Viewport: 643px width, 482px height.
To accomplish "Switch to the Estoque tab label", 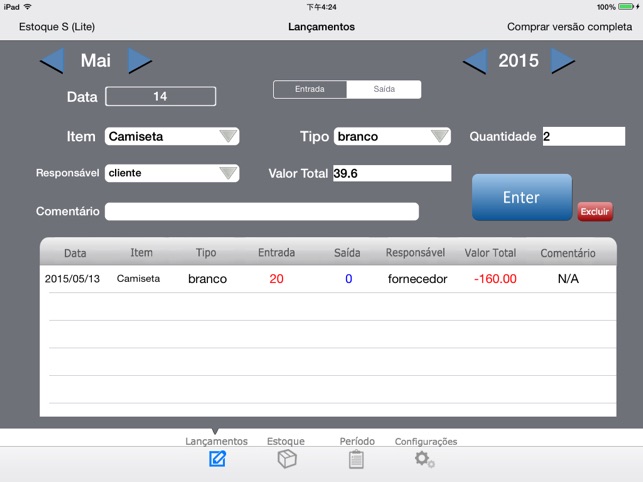I will pos(286,441).
